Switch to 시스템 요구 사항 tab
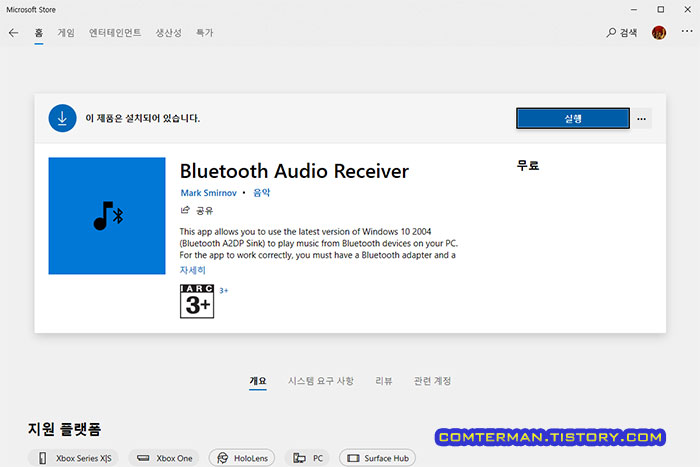 click(x=321, y=381)
